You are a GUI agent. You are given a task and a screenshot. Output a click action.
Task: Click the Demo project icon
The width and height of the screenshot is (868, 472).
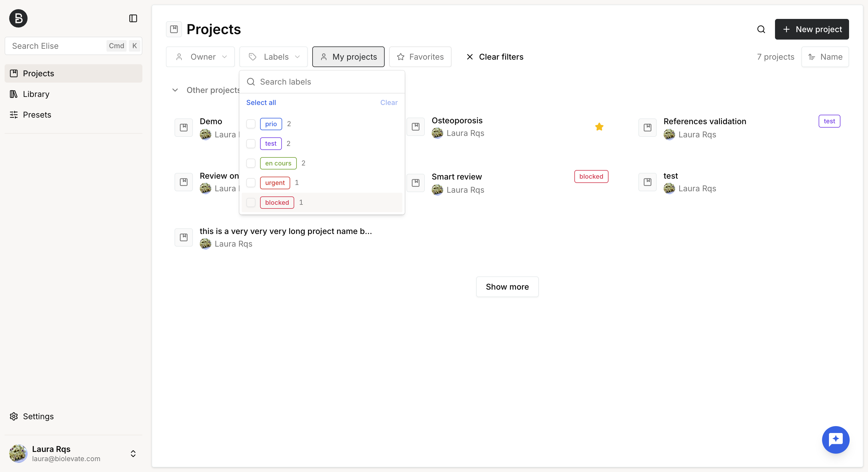click(184, 128)
